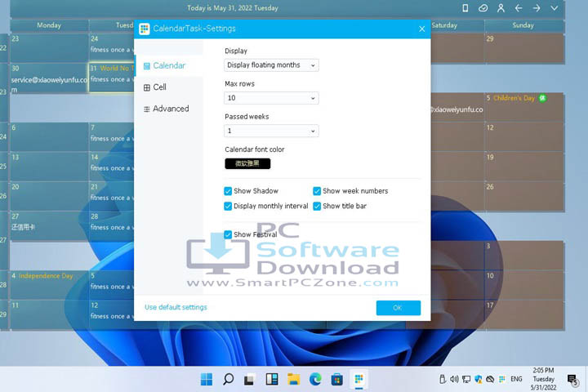Open the Widgets taskbar icon
588x392 pixels.
(272, 379)
